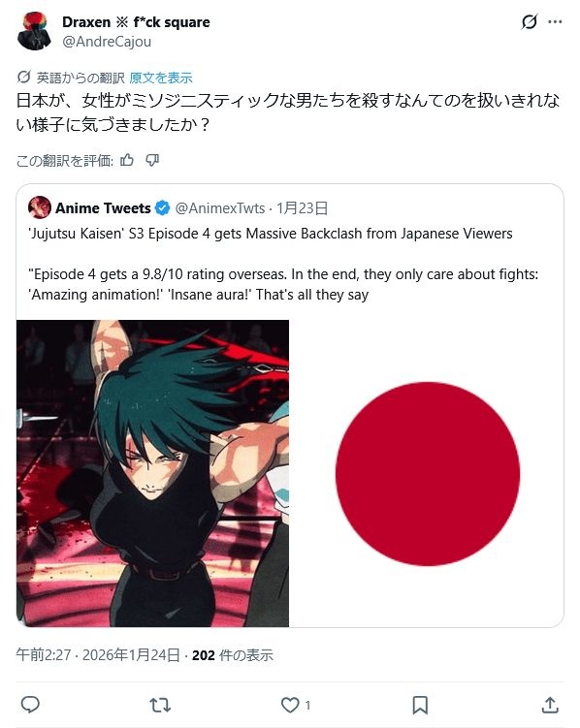This screenshot has width=580, height=728.
Task: Open the @AnimexTwts handle
Action: click(220, 208)
